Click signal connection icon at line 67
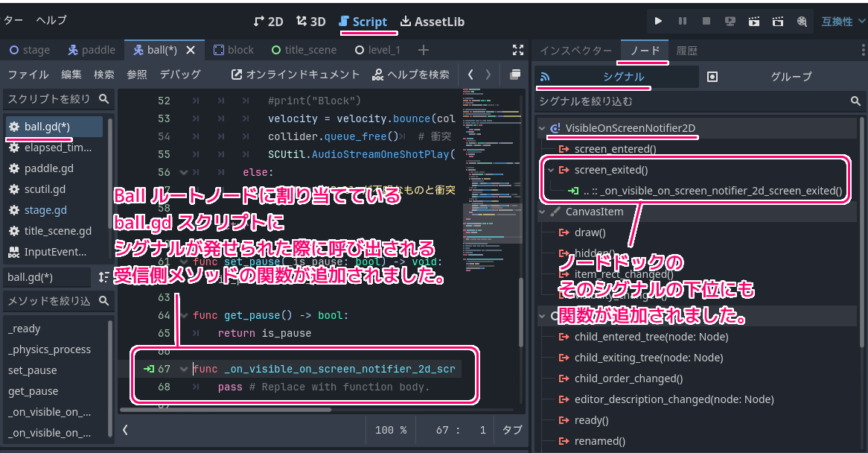868x453 pixels. tap(148, 369)
